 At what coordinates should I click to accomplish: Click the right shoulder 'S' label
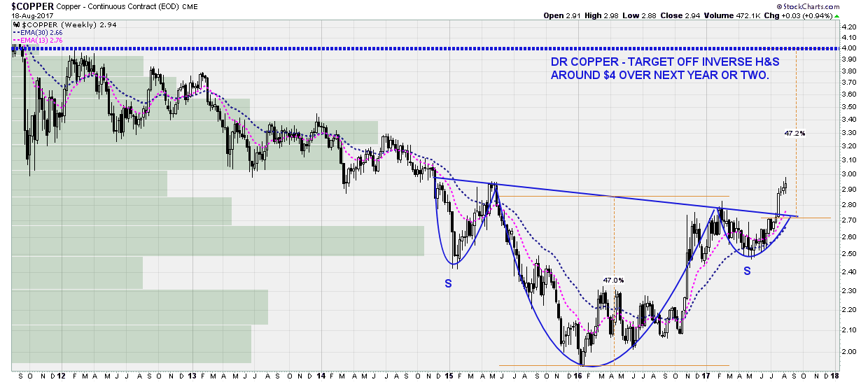coord(747,271)
